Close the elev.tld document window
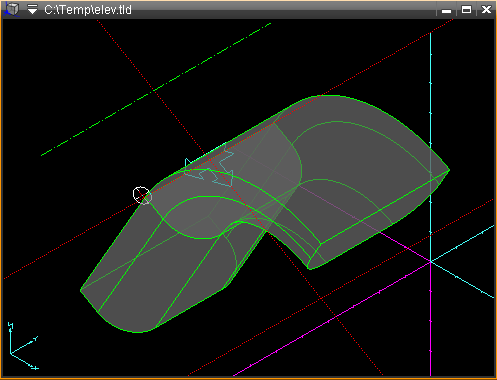The width and height of the screenshot is (497, 380). (x=486, y=10)
